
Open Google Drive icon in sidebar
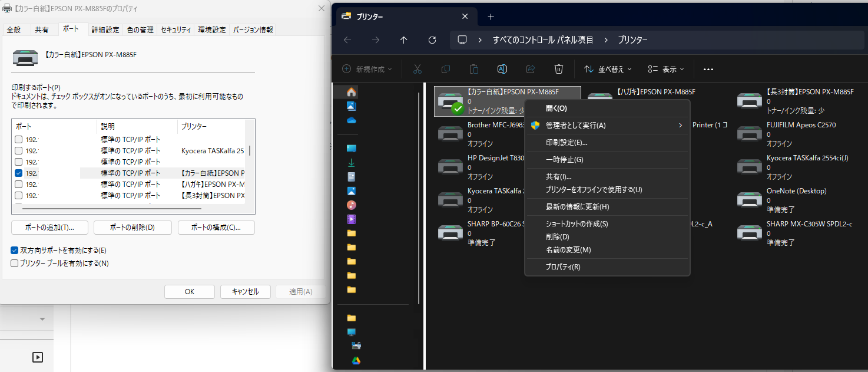pos(356,360)
